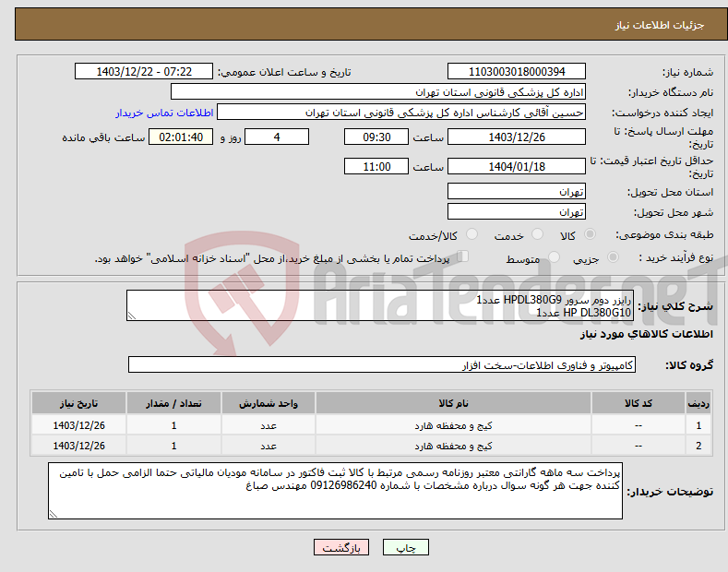Viewport: 728px width, 572px height.
Task: Click the buyer organization name field
Action: point(378,92)
